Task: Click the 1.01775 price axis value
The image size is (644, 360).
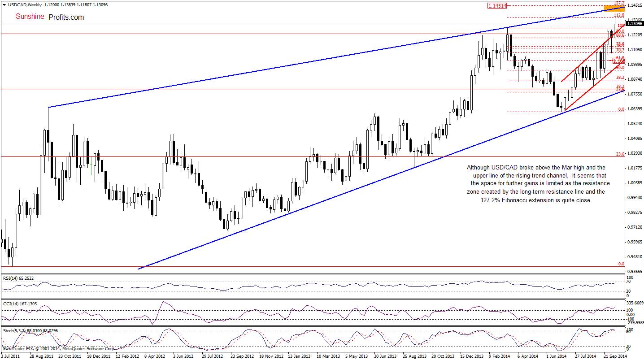Action: click(634, 168)
